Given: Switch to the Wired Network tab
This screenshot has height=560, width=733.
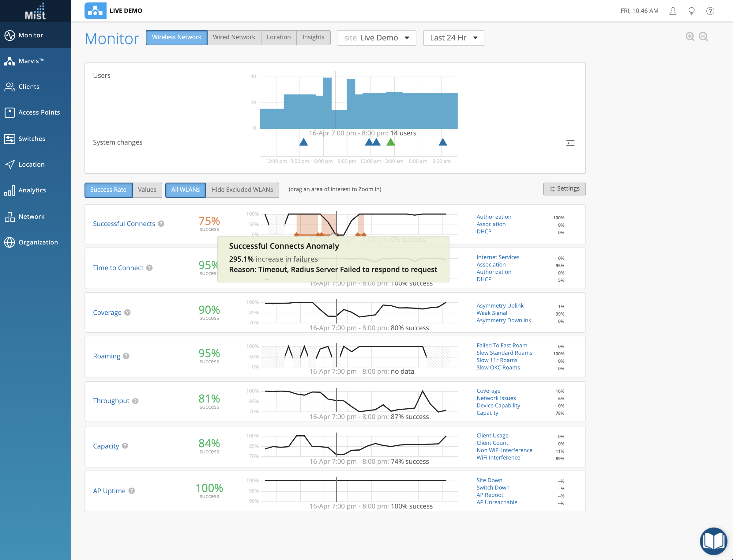Looking at the screenshot, I should 234,37.
